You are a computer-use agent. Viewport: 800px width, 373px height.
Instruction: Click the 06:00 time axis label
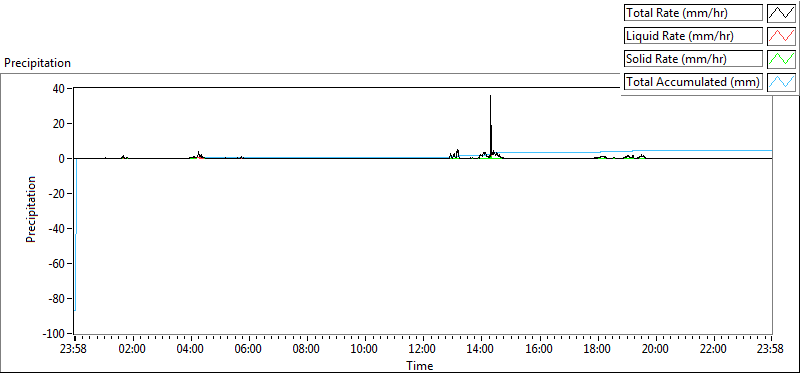(x=249, y=350)
